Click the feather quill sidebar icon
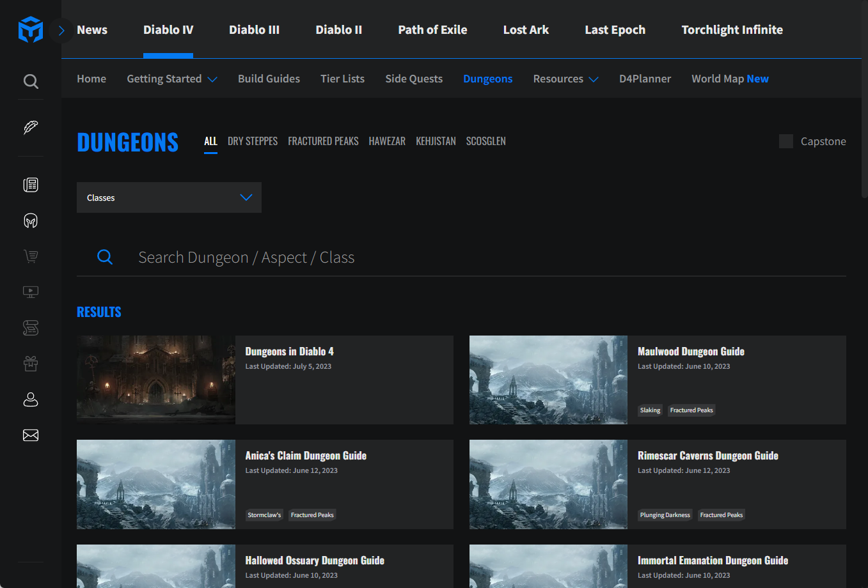 31,127
